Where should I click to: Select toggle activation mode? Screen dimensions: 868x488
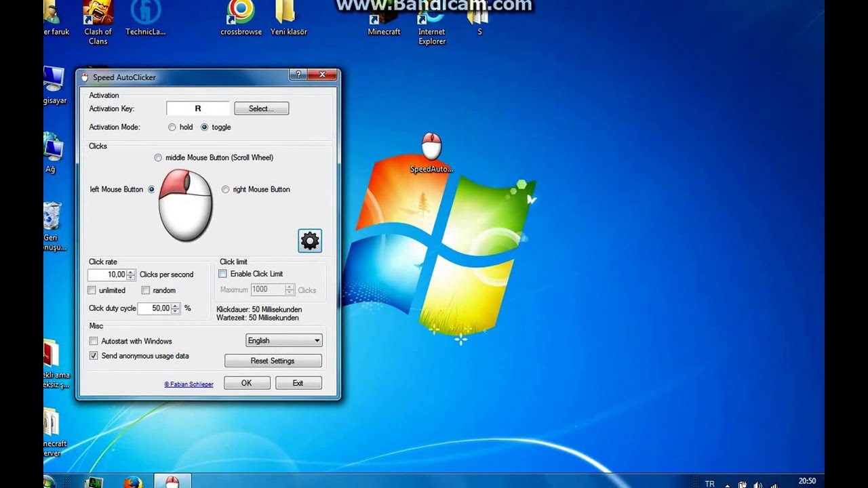click(x=204, y=127)
